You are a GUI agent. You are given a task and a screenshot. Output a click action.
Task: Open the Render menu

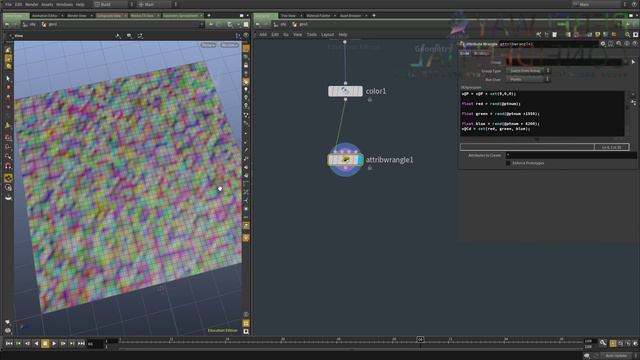coord(32,4)
